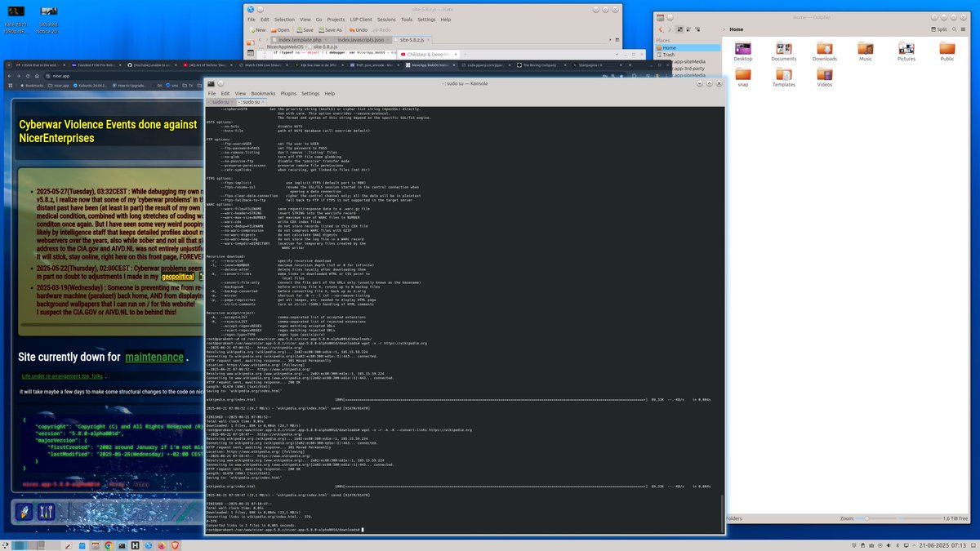Click the Chrome icon in the taskbar
This screenshot has height=551, width=980.
pos(109,545)
